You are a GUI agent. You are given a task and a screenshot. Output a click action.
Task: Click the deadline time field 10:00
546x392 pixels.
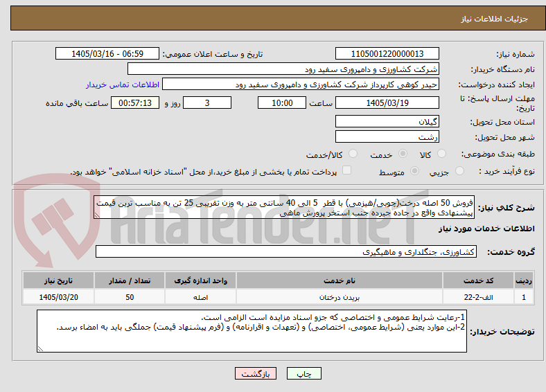coord(282,103)
